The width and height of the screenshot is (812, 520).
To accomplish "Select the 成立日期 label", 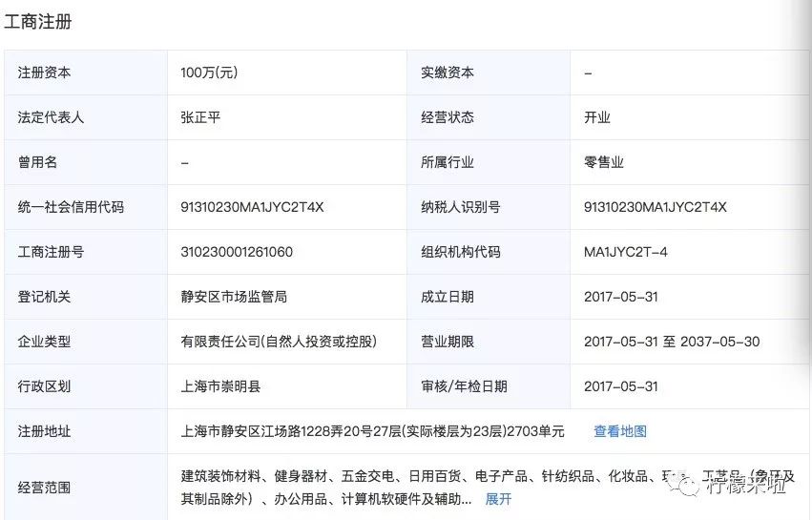I will (448, 297).
